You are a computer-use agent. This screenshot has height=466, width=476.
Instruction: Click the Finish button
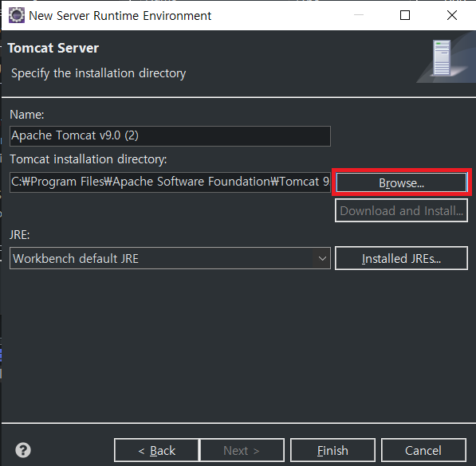332,450
